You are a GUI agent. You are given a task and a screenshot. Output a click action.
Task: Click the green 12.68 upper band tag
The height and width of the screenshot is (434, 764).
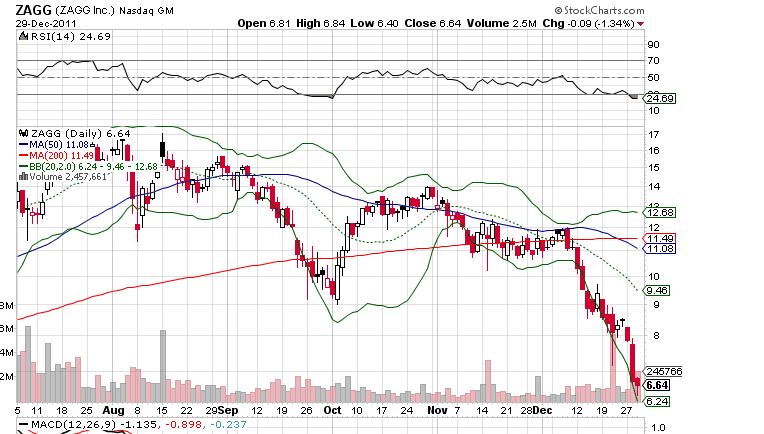660,212
